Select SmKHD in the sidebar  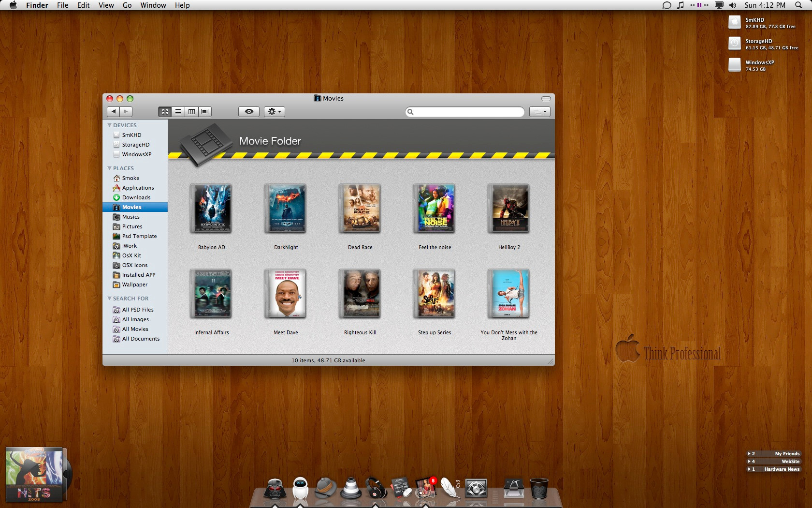pos(135,135)
